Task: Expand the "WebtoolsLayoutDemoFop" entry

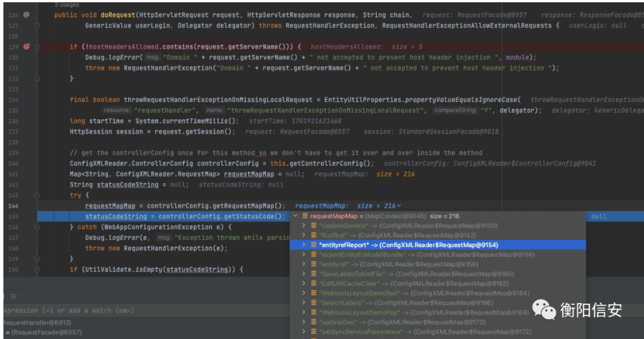Action: click(304, 312)
